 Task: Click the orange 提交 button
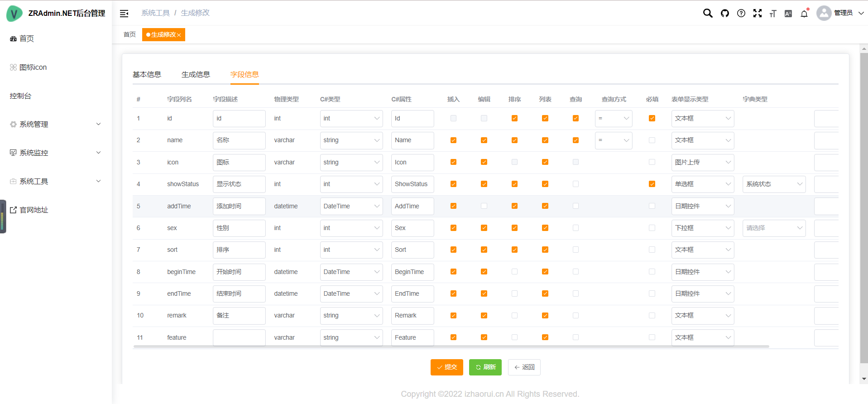tap(446, 367)
